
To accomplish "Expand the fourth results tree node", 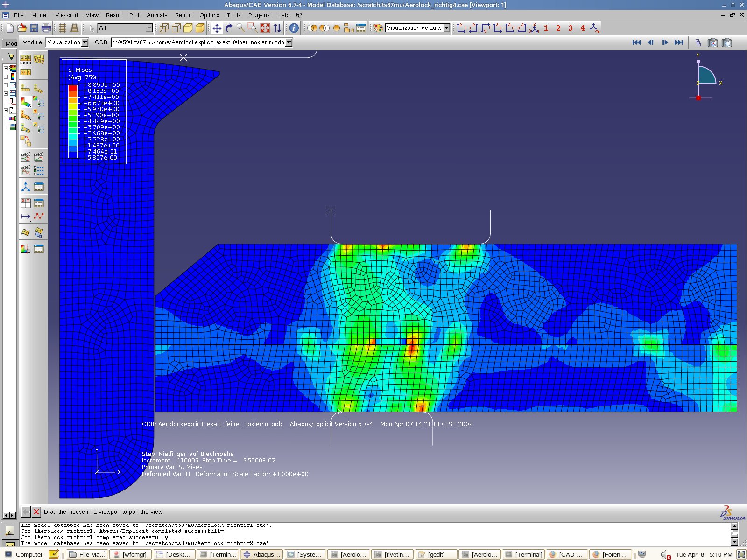I will click(x=6, y=93).
